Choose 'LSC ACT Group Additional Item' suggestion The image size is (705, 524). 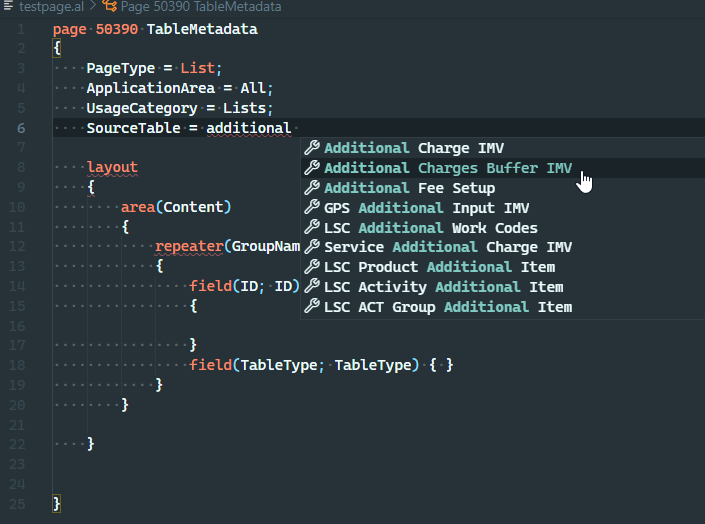tap(503, 306)
